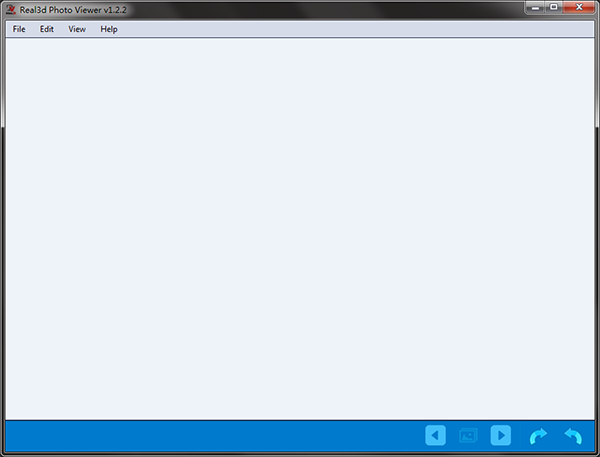Minimize the Real3d Photo Viewer window

click(535, 8)
